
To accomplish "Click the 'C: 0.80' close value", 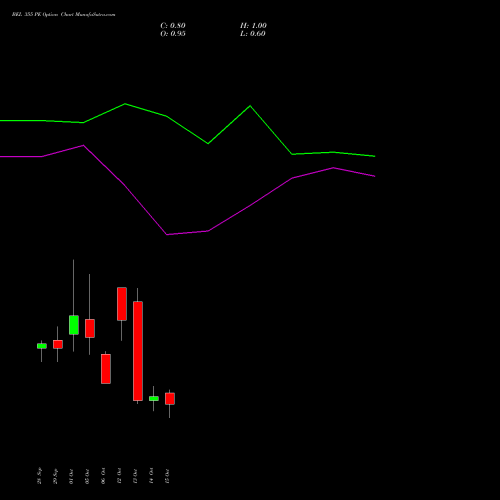I will pyautogui.click(x=173, y=26).
